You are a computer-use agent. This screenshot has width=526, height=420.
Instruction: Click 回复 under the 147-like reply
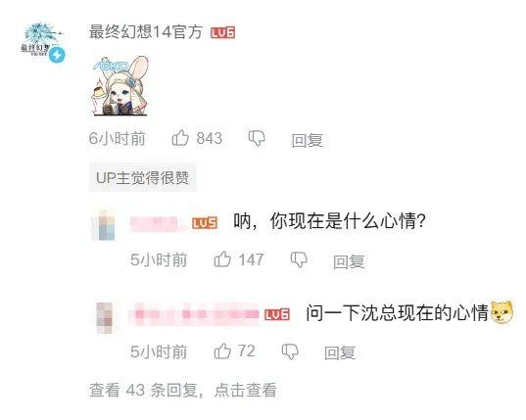[x=349, y=261]
